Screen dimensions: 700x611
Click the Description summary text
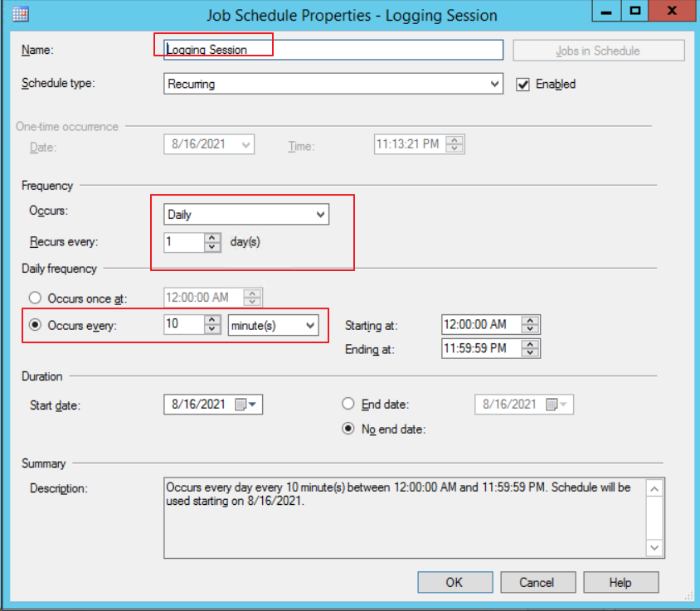(x=398, y=494)
